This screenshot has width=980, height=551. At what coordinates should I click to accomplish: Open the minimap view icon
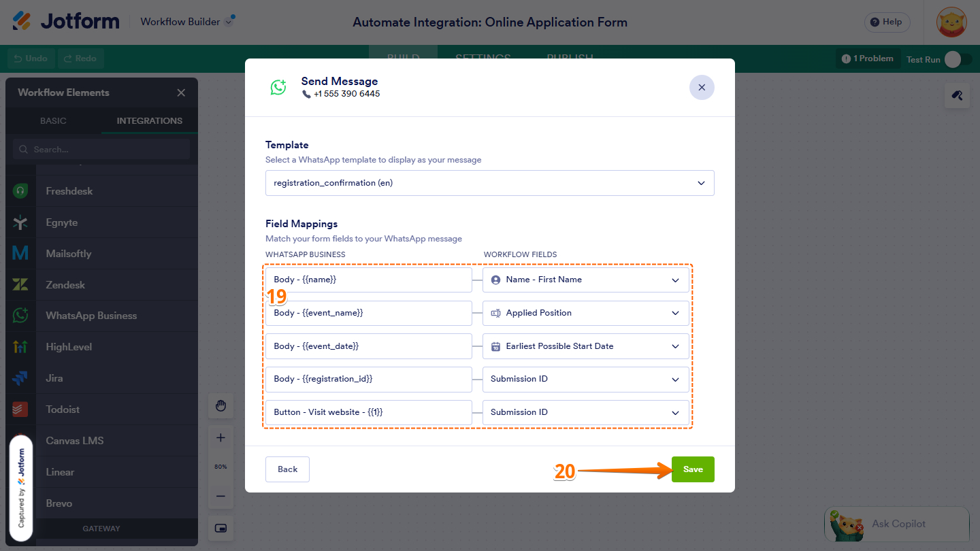pos(220,528)
